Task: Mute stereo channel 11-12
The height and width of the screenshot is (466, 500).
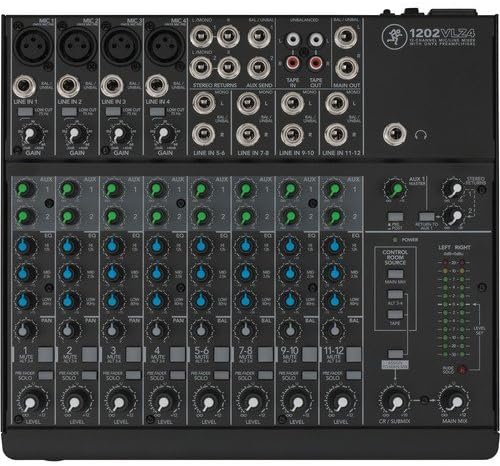Action: pyautogui.click(x=353, y=355)
